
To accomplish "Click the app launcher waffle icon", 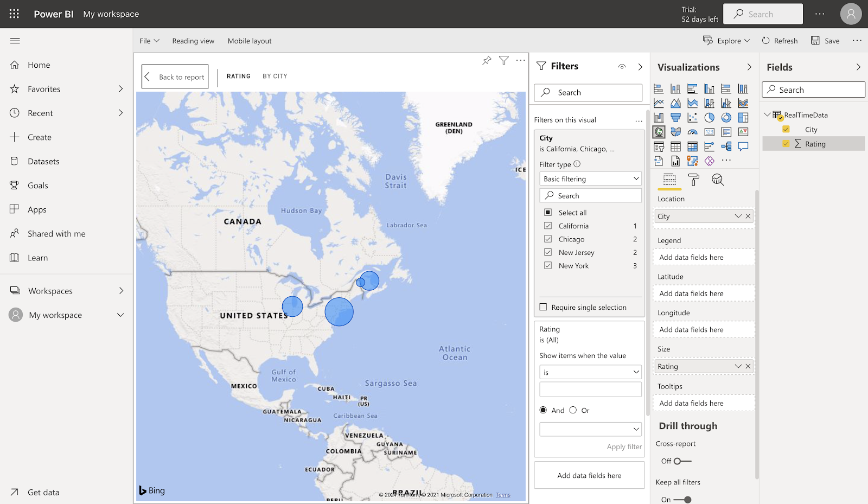I will point(14,14).
